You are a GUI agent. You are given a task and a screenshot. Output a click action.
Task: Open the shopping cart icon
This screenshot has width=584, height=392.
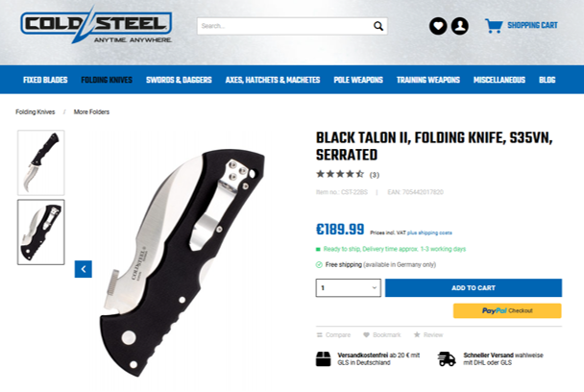[x=494, y=26]
